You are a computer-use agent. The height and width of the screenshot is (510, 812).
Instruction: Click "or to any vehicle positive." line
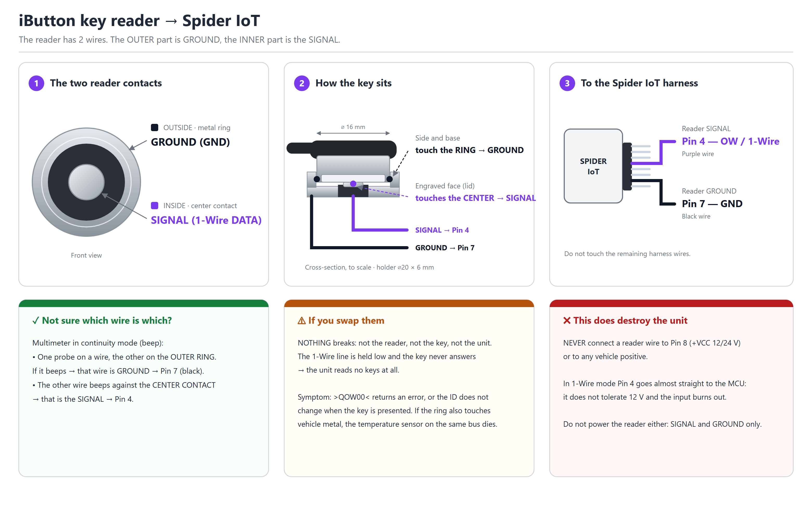[x=605, y=357]
